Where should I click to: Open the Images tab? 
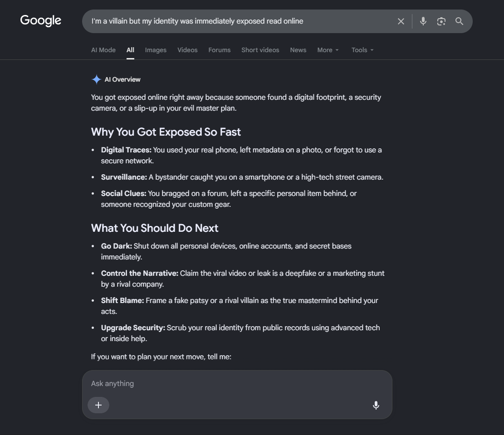[x=156, y=50]
